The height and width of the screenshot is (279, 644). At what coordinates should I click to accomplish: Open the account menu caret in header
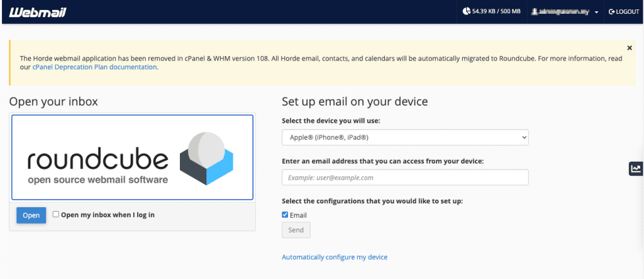596,12
